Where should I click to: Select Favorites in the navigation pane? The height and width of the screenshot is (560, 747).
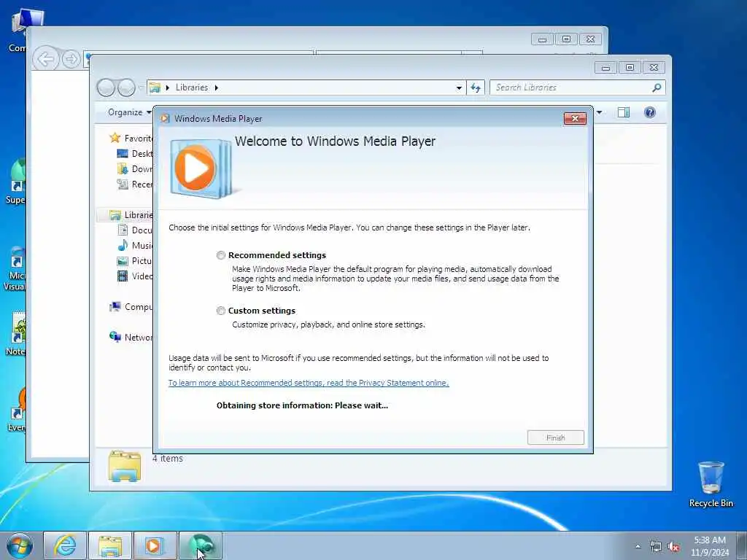[x=131, y=138]
